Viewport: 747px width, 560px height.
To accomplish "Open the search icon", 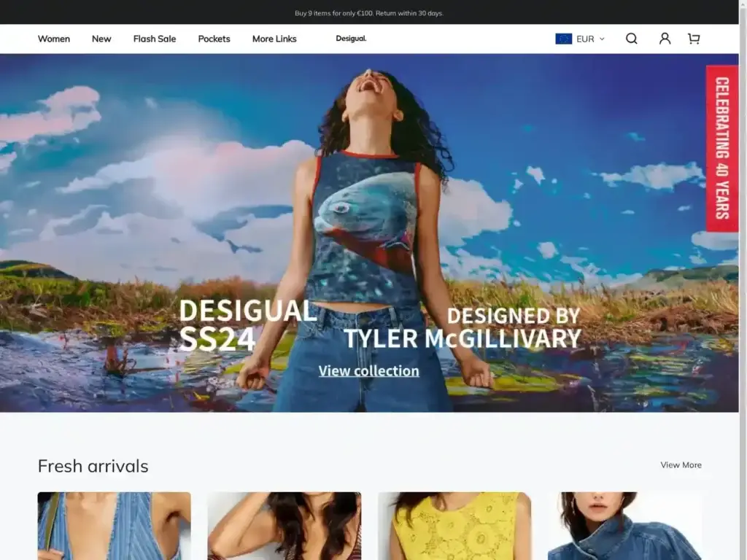I will point(631,39).
